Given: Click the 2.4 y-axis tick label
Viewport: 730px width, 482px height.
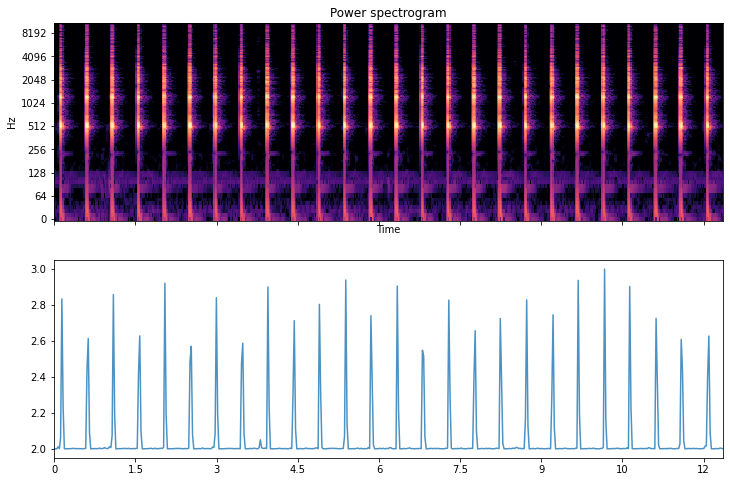Looking at the screenshot, I should [x=38, y=377].
